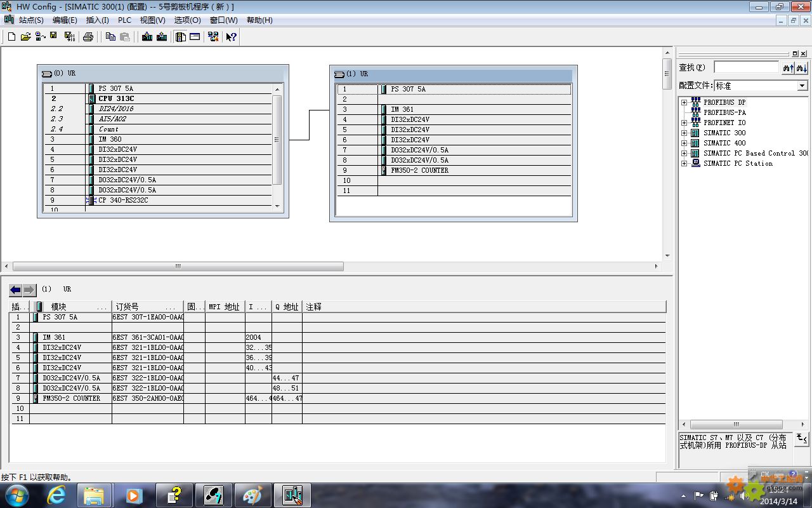Click the Paste toolbar icon
812x508 pixels.
point(125,37)
